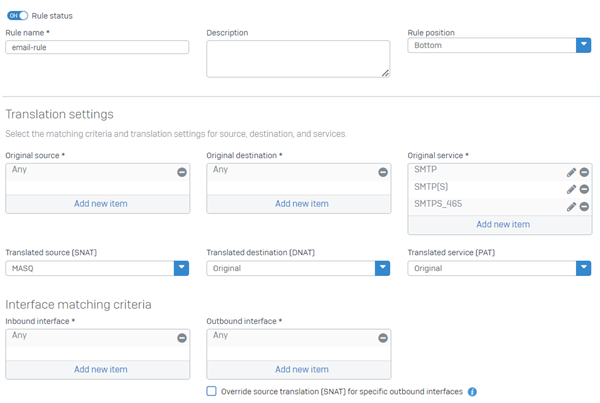Add new item to Original source
Screen dimensions: 600x403
coord(97,204)
